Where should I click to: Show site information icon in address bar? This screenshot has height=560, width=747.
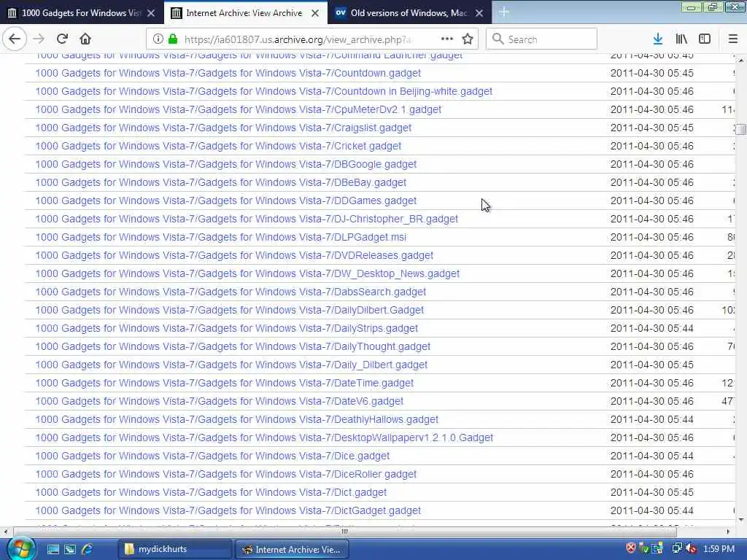[158, 39]
